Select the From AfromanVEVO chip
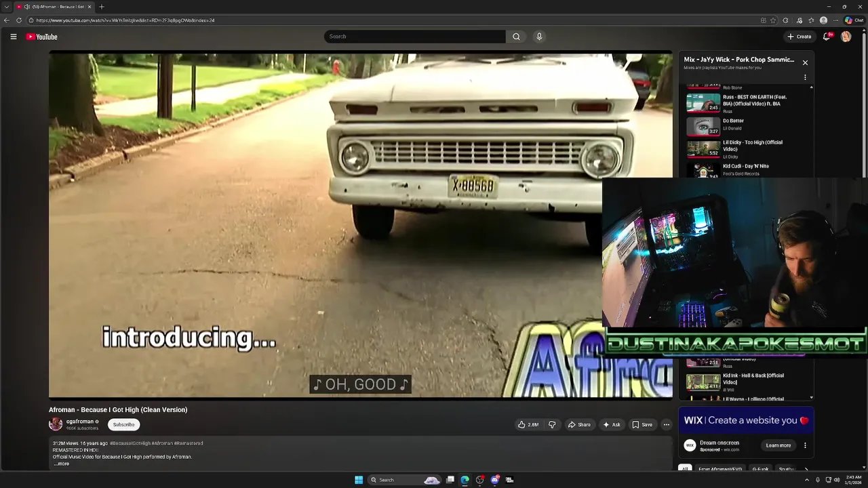Image resolution: width=868 pixels, height=488 pixels. [720, 469]
